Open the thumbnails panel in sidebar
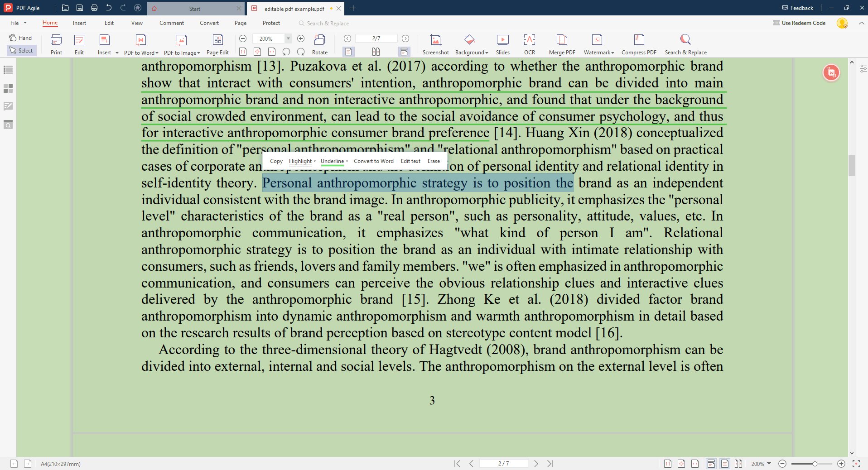The height and width of the screenshot is (470, 868). (x=8, y=88)
